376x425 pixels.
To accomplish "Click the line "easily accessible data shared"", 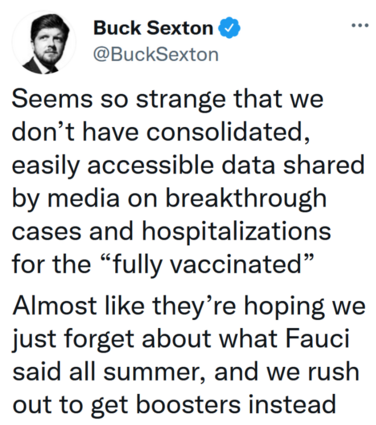I will coord(188,165).
